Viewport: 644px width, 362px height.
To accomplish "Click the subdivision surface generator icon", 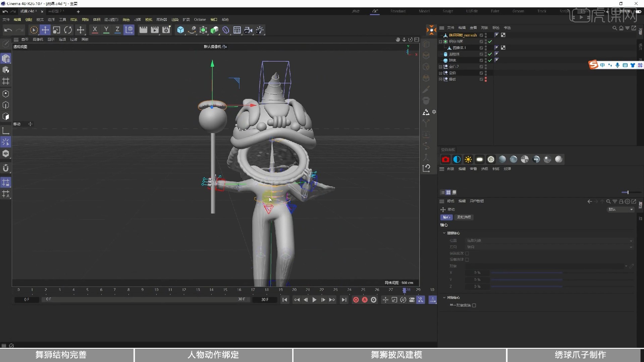I will (x=203, y=30).
